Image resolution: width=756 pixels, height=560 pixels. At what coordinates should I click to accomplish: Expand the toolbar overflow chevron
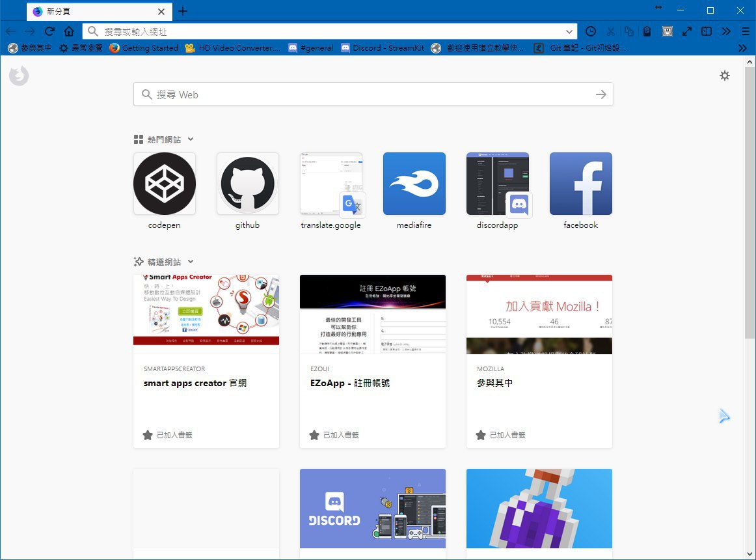(x=726, y=31)
